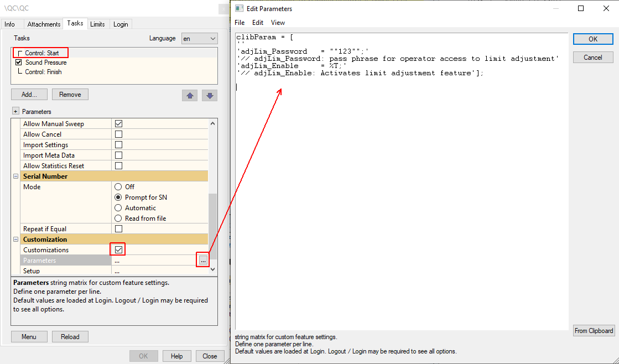Open the Language dropdown
Screen dimensions: 619x364
(199, 38)
